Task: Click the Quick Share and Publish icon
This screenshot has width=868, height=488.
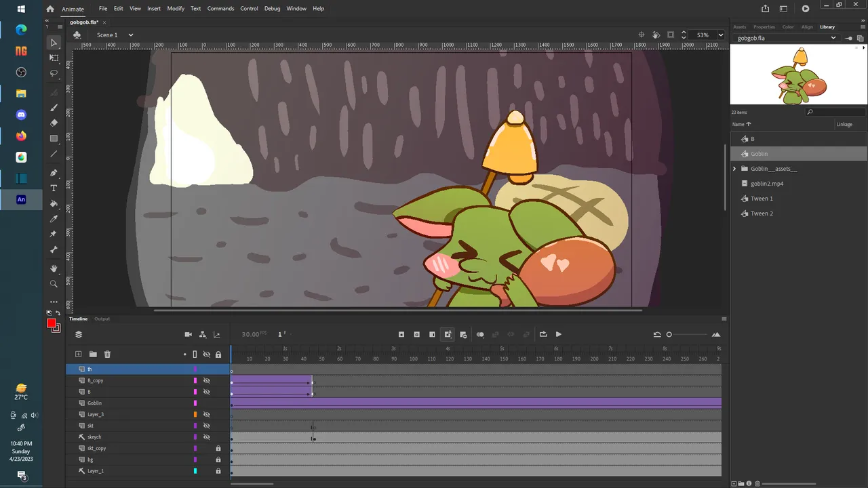Action: tap(766, 9)
